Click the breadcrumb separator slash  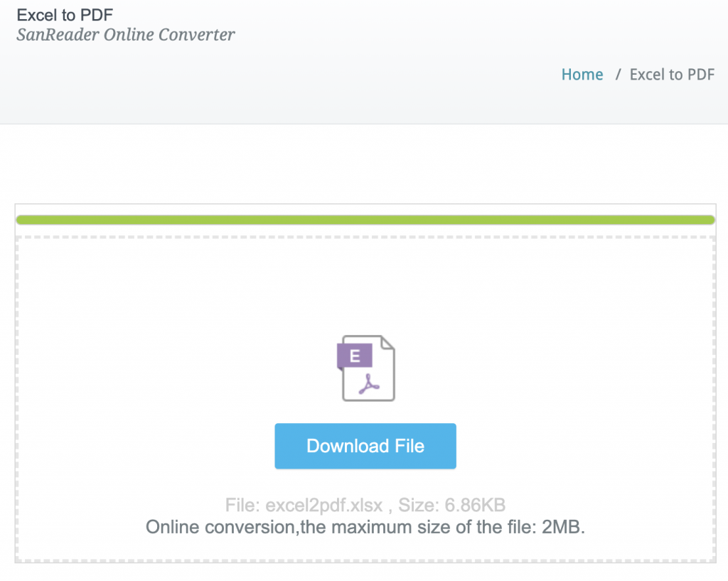619,74
